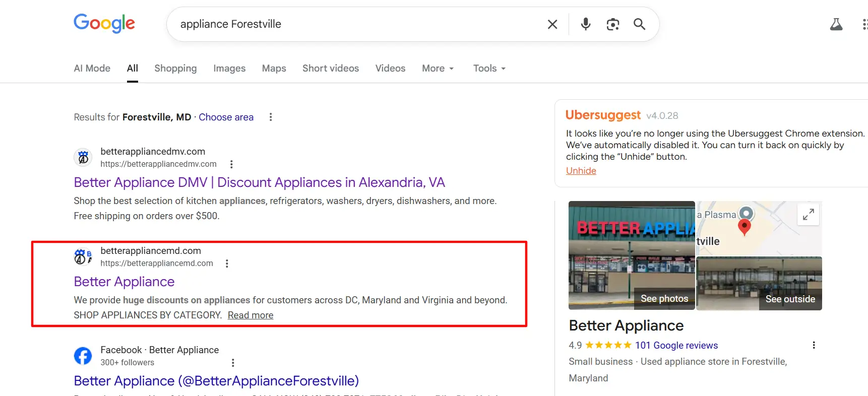Click the Unhide link for Ubersuggest
This screenshot has height=396, width=868.
tap(581, 171)
